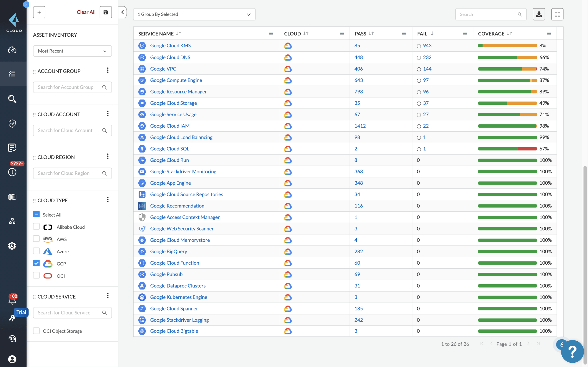Image resolution: width=588 pixels, height=367 pixels.
Task: Click the download CSV icon
Action: [539, 14]
